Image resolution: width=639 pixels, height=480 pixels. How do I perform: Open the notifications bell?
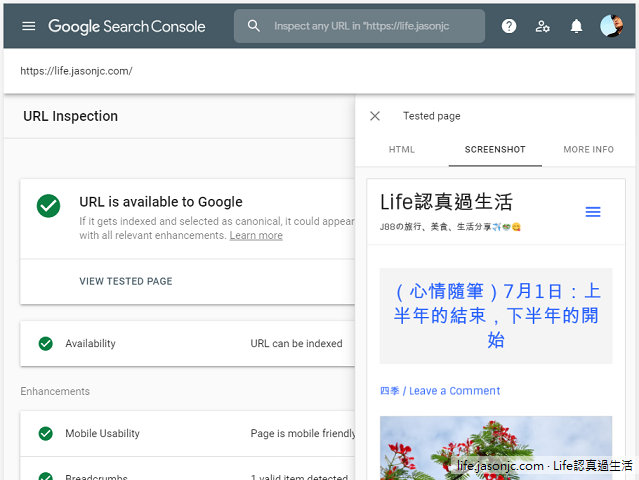coord(576,26)
